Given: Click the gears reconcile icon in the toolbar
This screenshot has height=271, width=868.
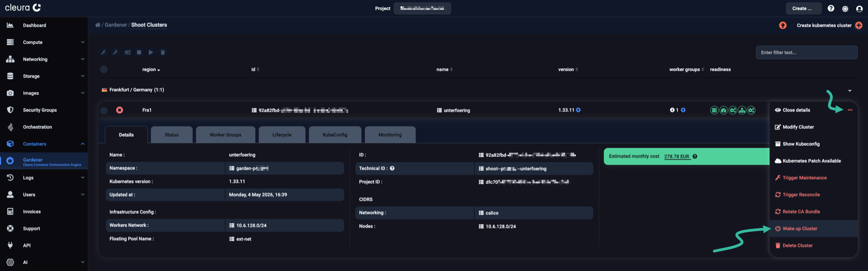Looking at the screenshot, I should (x=128, y=52).
